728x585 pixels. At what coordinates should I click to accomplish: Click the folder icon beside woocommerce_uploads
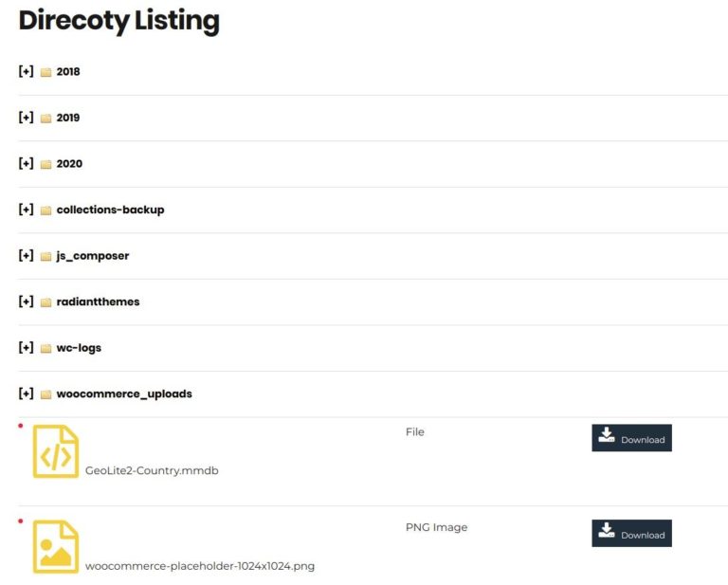[x=45, y=394]
